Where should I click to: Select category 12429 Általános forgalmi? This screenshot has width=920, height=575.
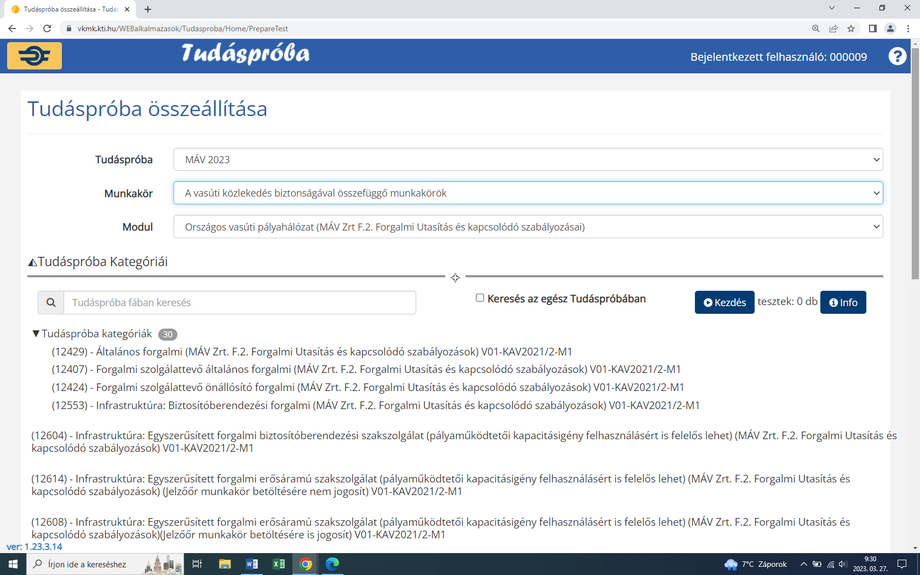pyautogui.click(x=312, y=352)
